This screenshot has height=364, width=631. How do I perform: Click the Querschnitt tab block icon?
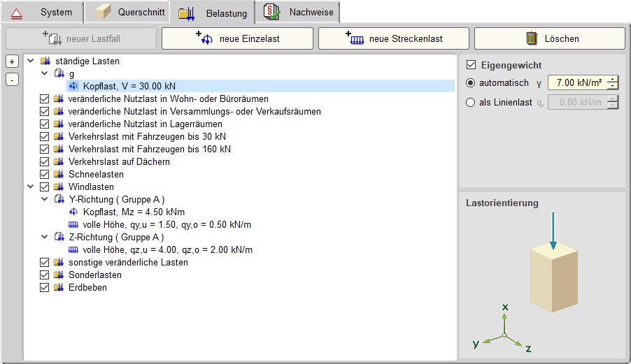point(104,13)
